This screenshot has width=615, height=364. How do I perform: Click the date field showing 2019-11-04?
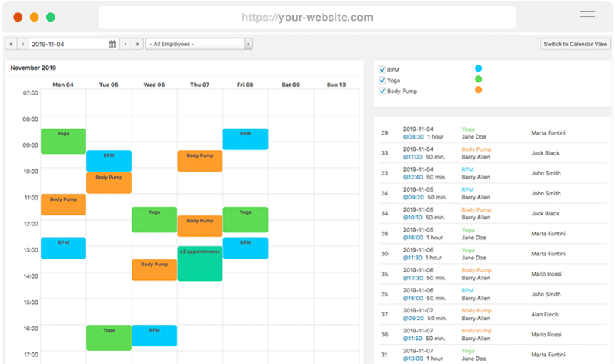pyautogui.click(x=68, y=44)
